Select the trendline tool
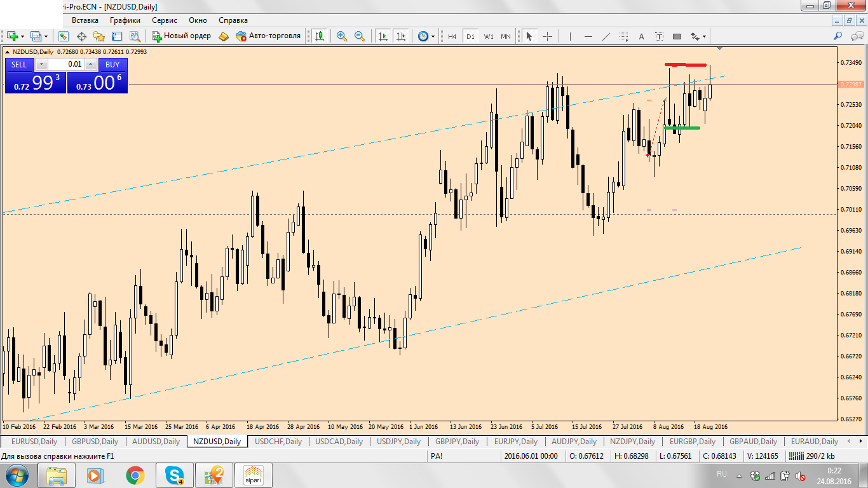The height and width of the screenshot is (488, 868). [x=606, y=36]
